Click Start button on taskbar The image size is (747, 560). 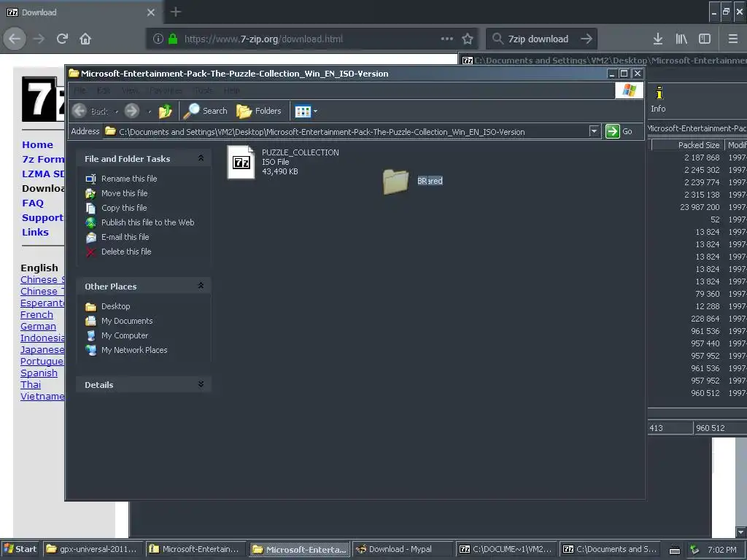pos(20,549)
